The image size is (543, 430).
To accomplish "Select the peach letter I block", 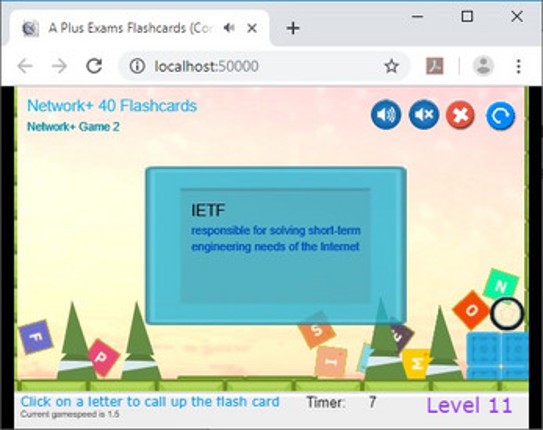I will click(331, 362).
